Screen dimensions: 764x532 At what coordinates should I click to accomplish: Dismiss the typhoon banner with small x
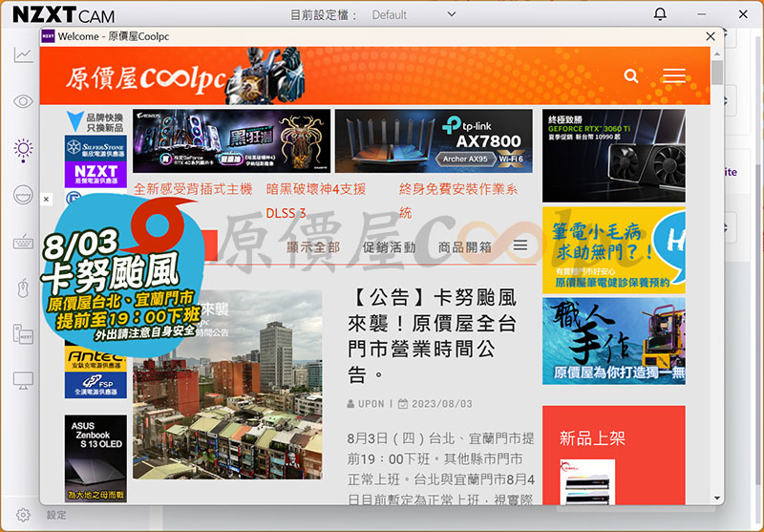(46, 200)
